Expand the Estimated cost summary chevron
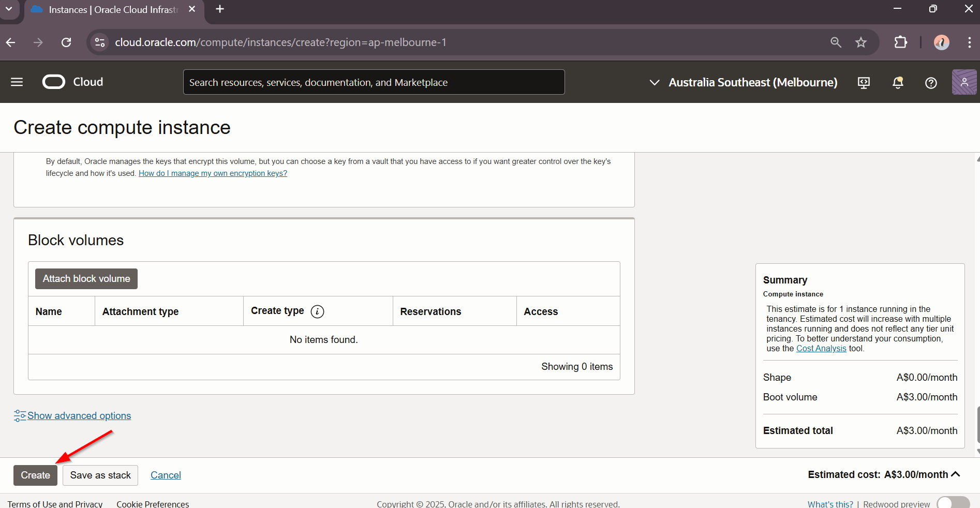This screenshot has width=980, height=508. click(956, 474)
